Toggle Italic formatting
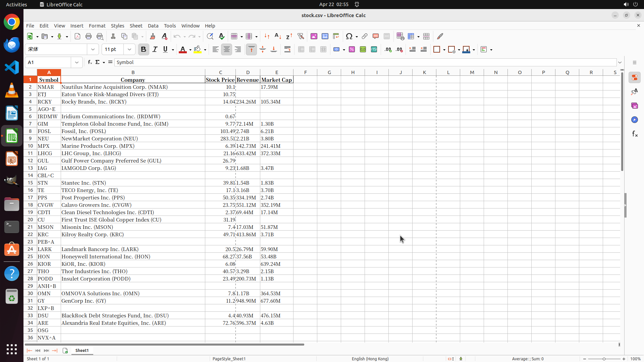 (155, 50)
